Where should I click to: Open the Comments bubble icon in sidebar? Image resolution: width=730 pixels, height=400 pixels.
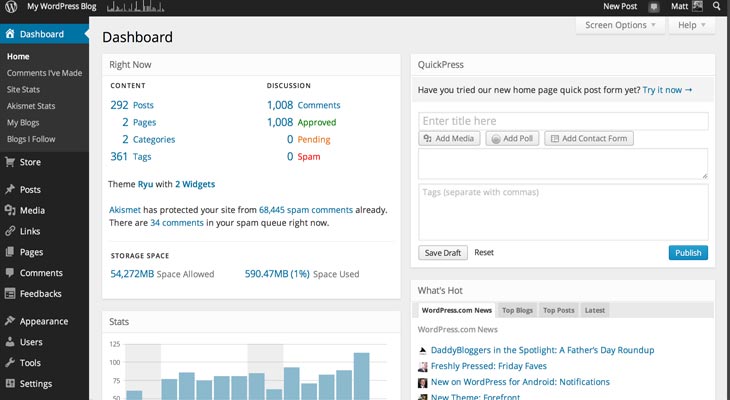[10, 273]
